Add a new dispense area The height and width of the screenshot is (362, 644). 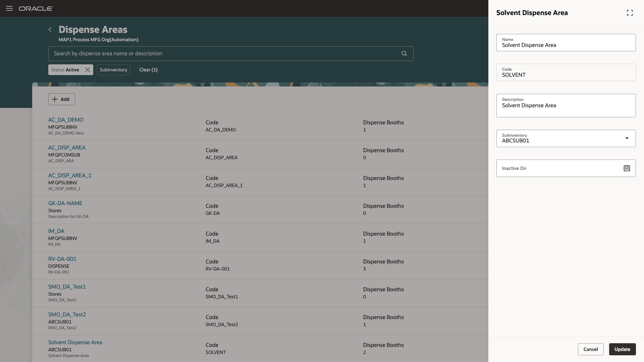(62, 99)
